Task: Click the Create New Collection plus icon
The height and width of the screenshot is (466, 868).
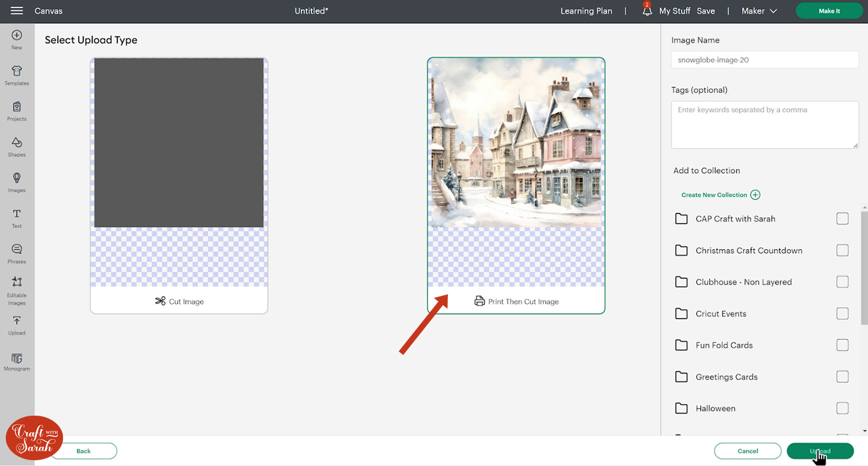Action: [755, 195]
